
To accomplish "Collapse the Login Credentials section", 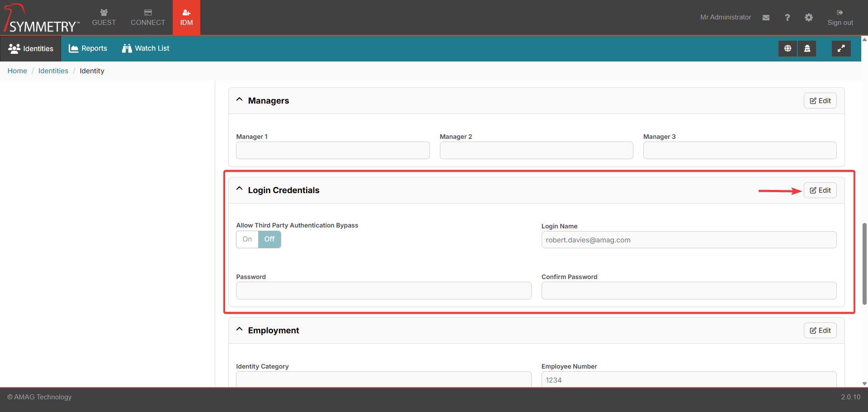I will click(x=240, y=189).
